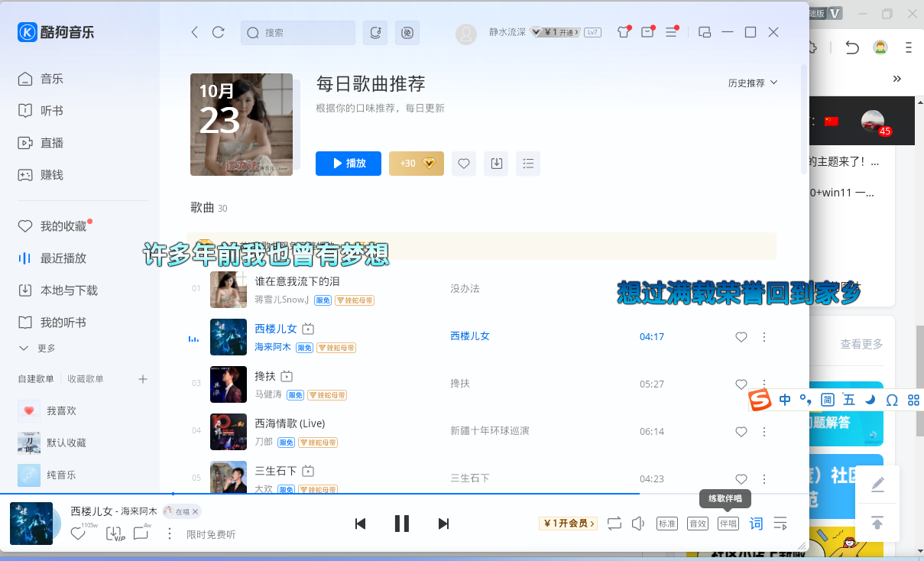The image size is (924, 561).
Task: Click the ￥1开会员 link
Action: pyautogui.click(x=568, y=524)
